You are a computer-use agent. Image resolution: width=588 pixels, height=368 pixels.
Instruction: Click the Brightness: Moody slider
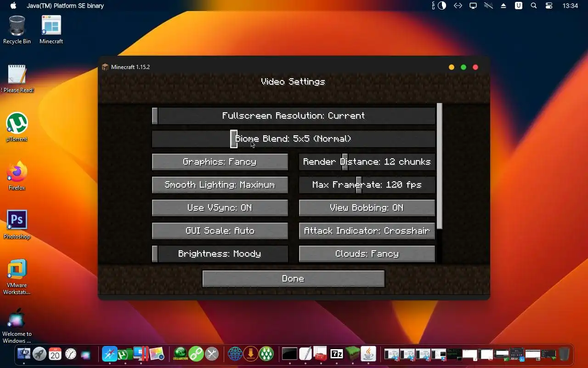pos(220,254)
